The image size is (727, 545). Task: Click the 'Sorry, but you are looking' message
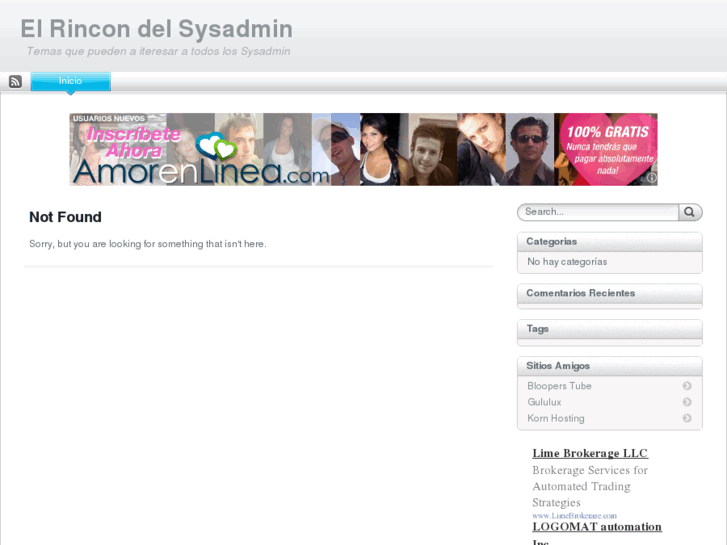click(x=148, y=244)
